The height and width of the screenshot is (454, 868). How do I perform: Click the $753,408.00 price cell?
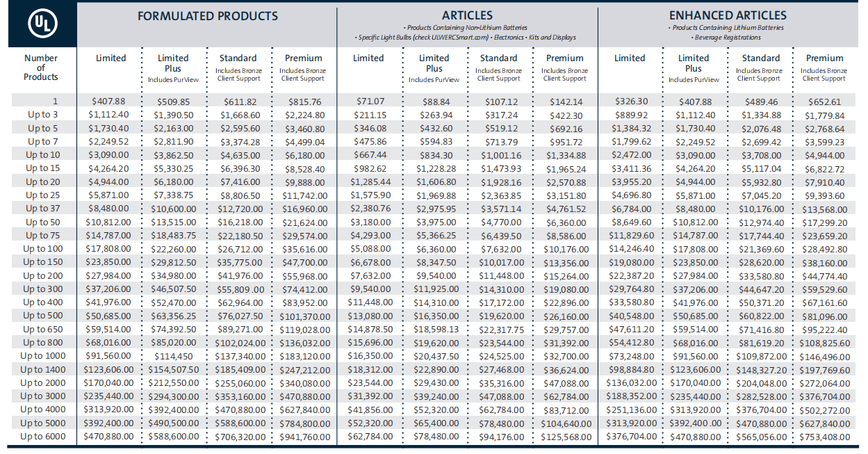[x=826, y=437]
